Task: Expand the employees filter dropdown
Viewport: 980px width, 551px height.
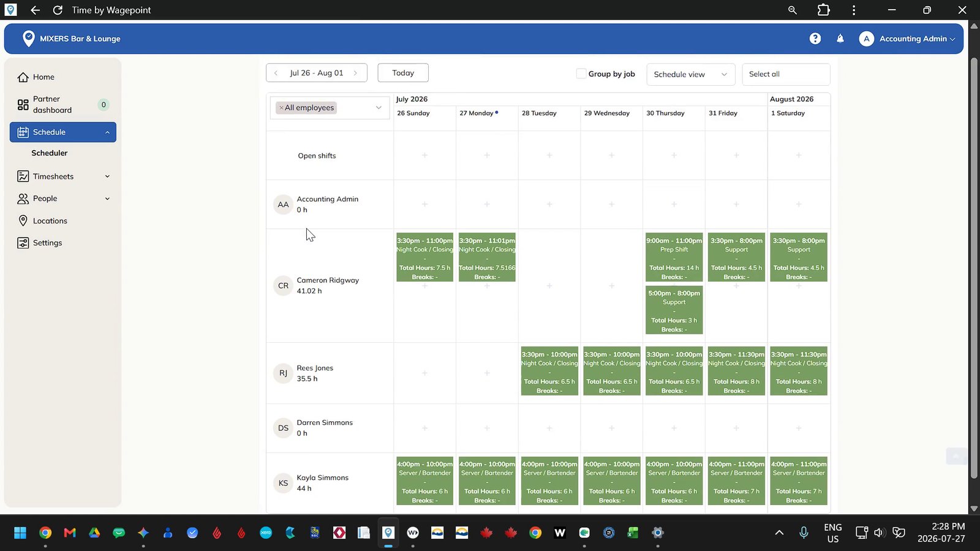Action: [379, 108]
